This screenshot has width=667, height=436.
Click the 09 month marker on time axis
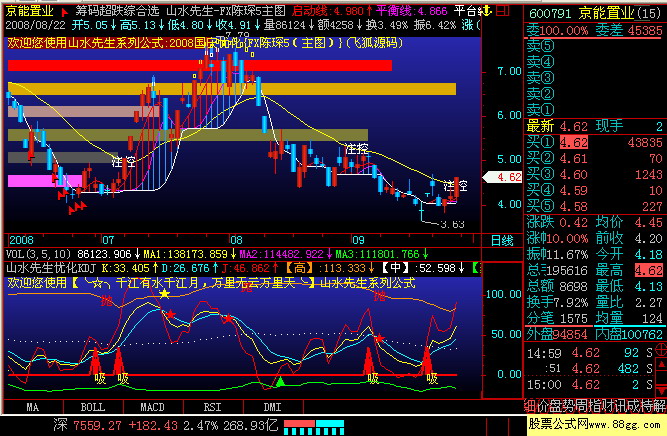pyautogui.click(x=358, y=240)
